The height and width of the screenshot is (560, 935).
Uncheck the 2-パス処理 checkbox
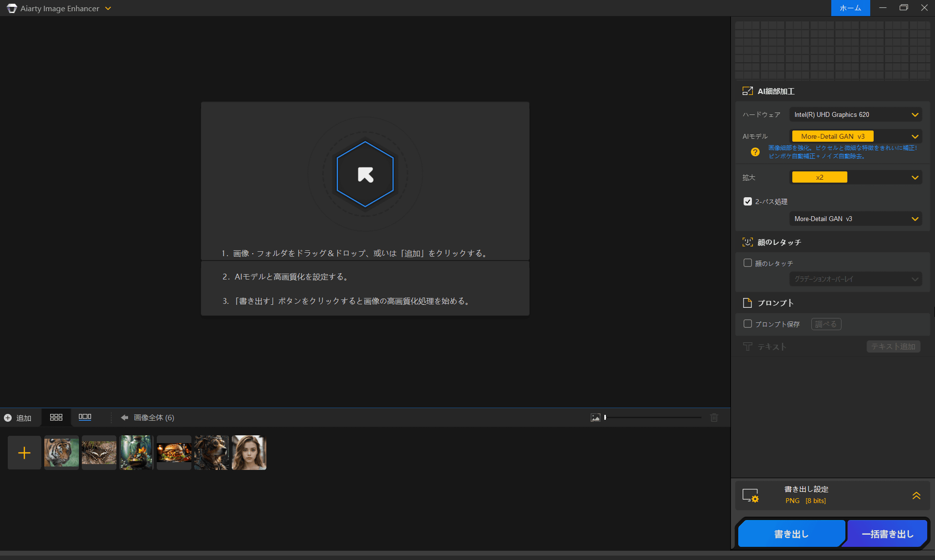(748, 202)
